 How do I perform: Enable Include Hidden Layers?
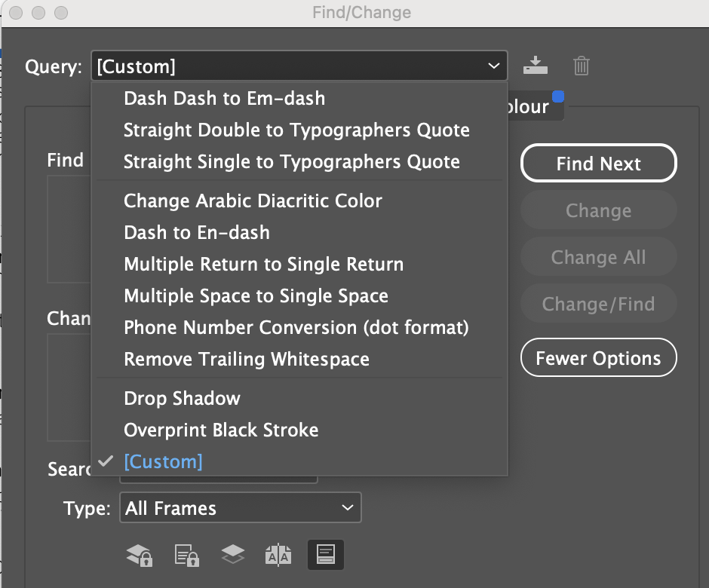[x=232, y=554]
